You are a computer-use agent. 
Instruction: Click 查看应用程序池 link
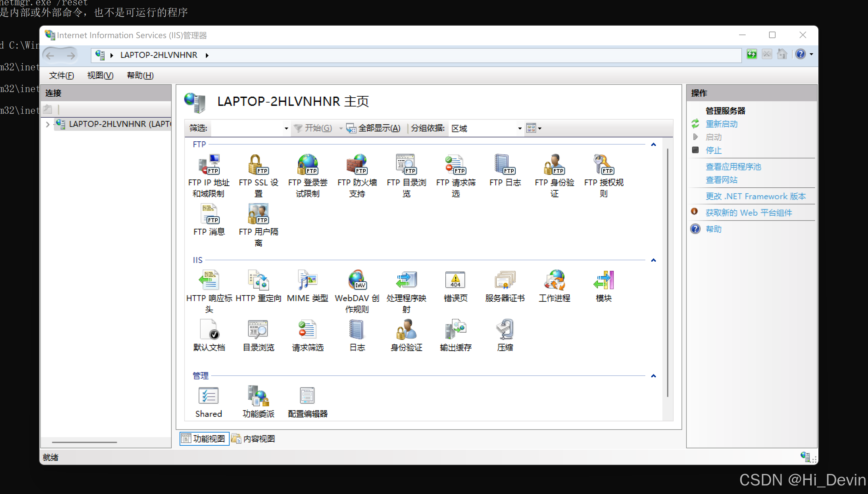pos(733,167)
